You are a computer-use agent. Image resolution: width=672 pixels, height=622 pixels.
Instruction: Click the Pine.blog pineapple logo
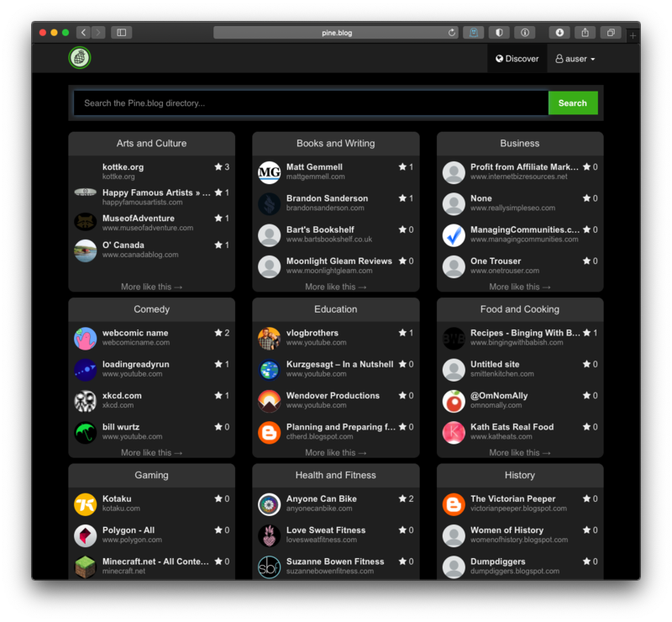tap(80, 57)
